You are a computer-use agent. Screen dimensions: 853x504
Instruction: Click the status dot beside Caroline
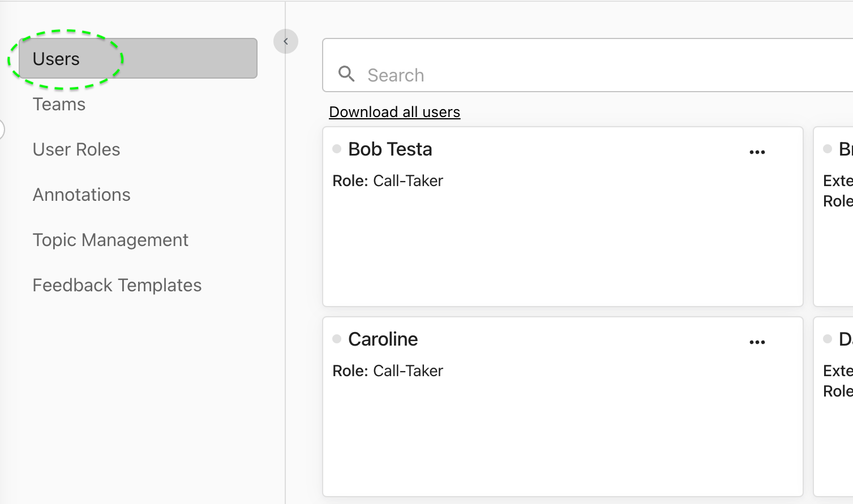tap(337, 339)
